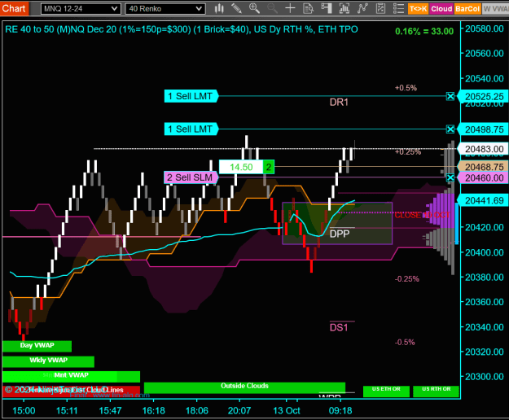Click the zoom in magnifier icon

(254, 8)
